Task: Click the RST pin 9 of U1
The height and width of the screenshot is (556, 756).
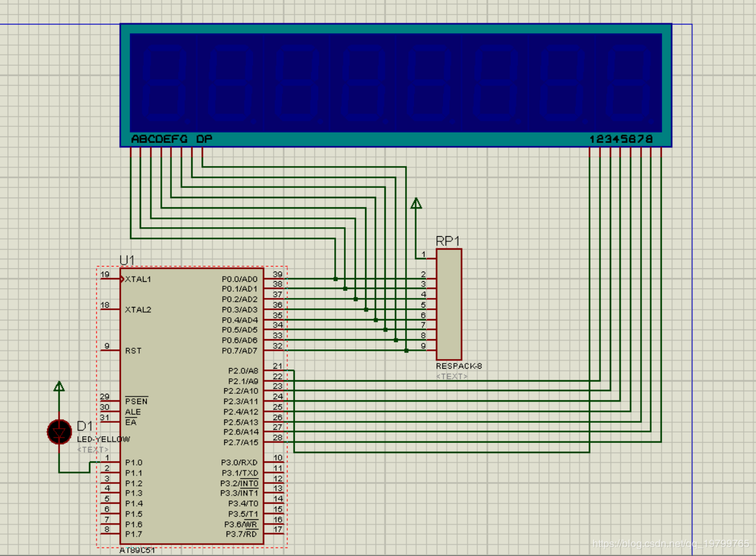Action: pyautogui.click(x=110, y=350)
